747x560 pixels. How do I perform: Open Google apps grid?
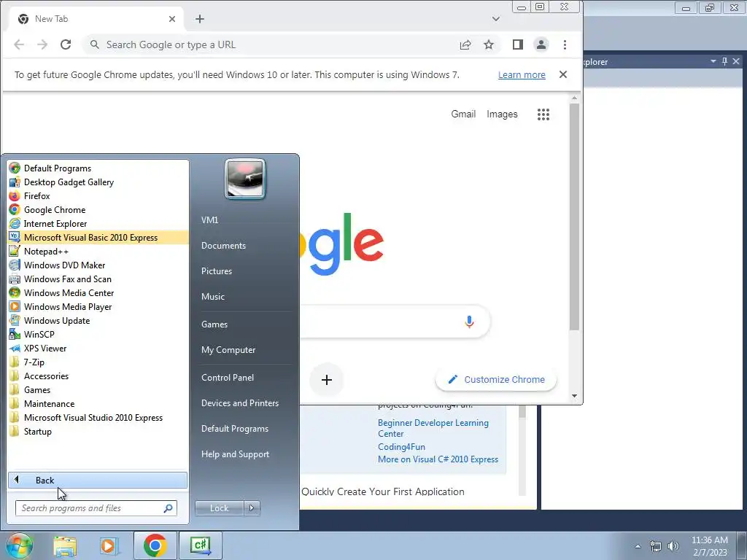[x=543, y=114]
